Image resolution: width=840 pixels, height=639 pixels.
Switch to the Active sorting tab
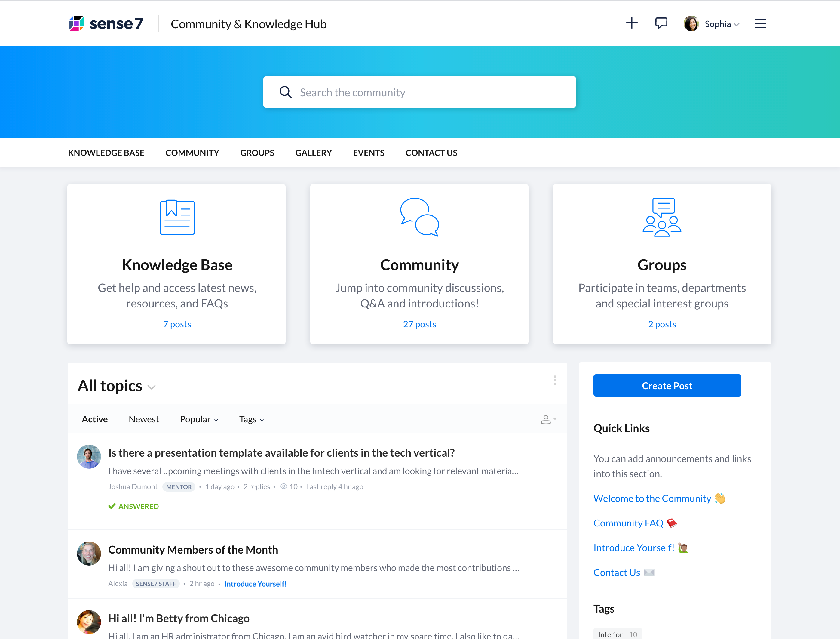(x=94, y=419)
